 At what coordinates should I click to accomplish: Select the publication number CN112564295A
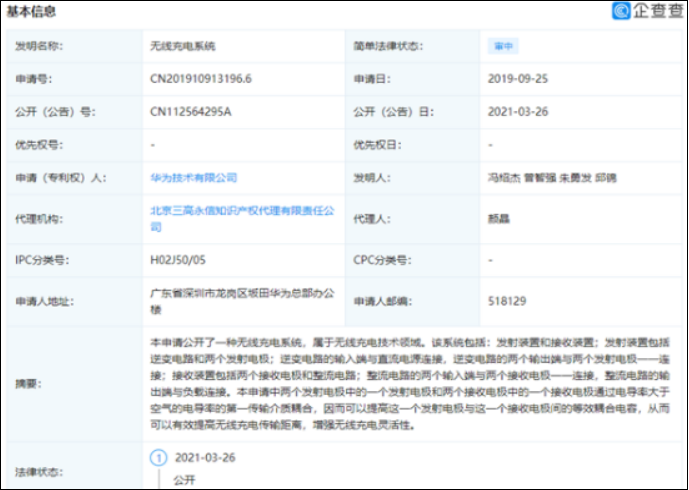pyautogui.click(x=191, y=112)
